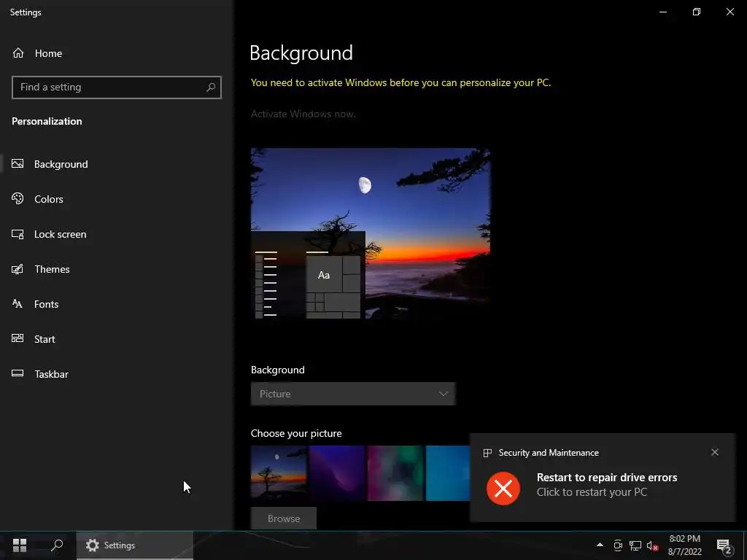Screen dimensions: 747x560
Task: Click the Taskbar icon in sidebar
Action: [18, 373]
